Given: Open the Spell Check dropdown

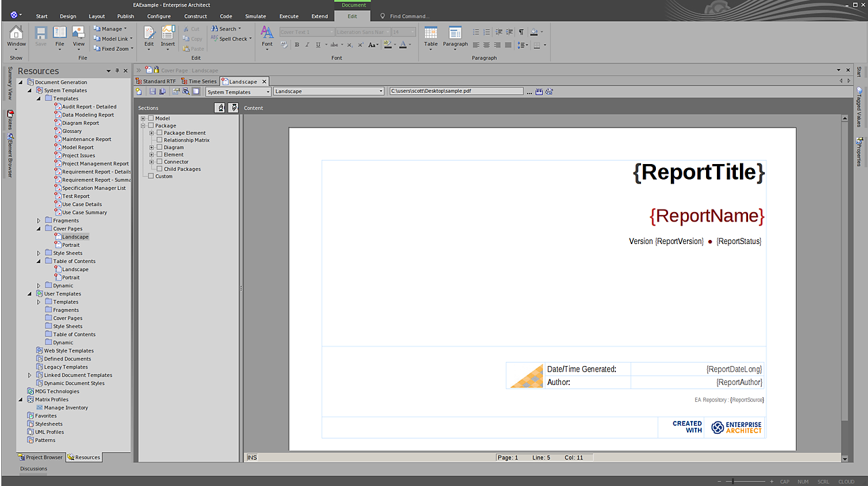Looking at the screenshot, I should 231,39.
